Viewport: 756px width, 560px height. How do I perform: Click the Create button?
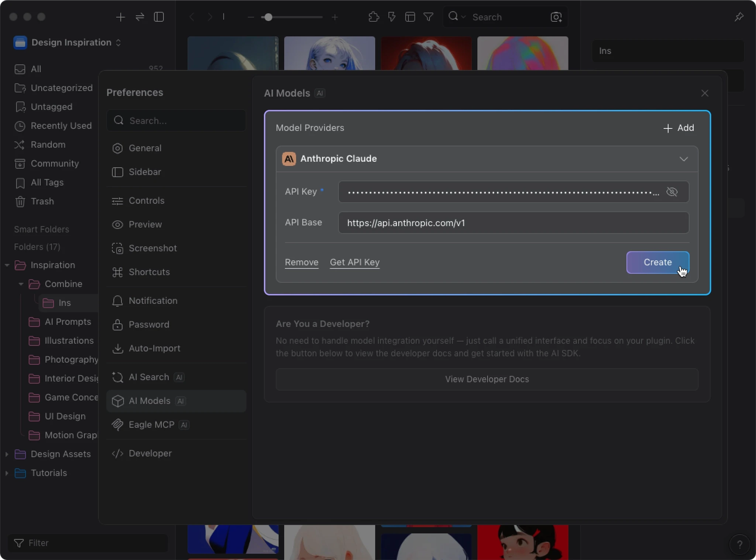657,262
